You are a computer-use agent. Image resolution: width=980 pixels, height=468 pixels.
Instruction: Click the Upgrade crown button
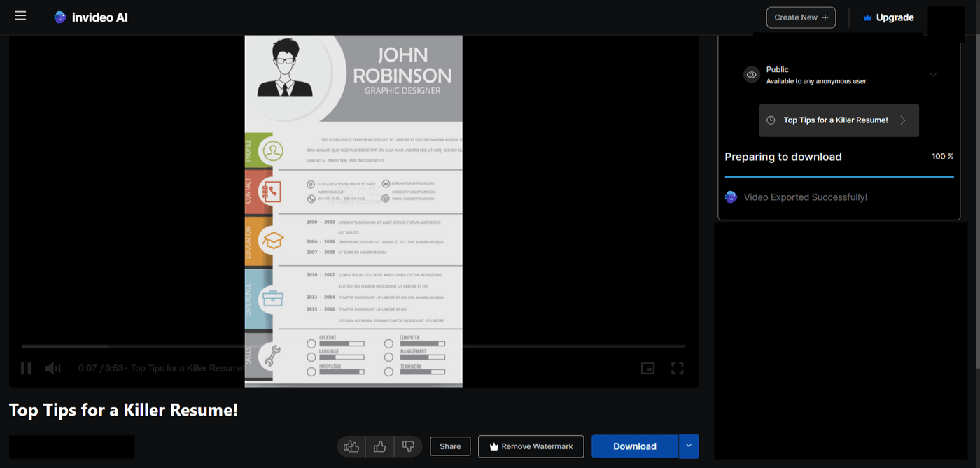[888, 17]
